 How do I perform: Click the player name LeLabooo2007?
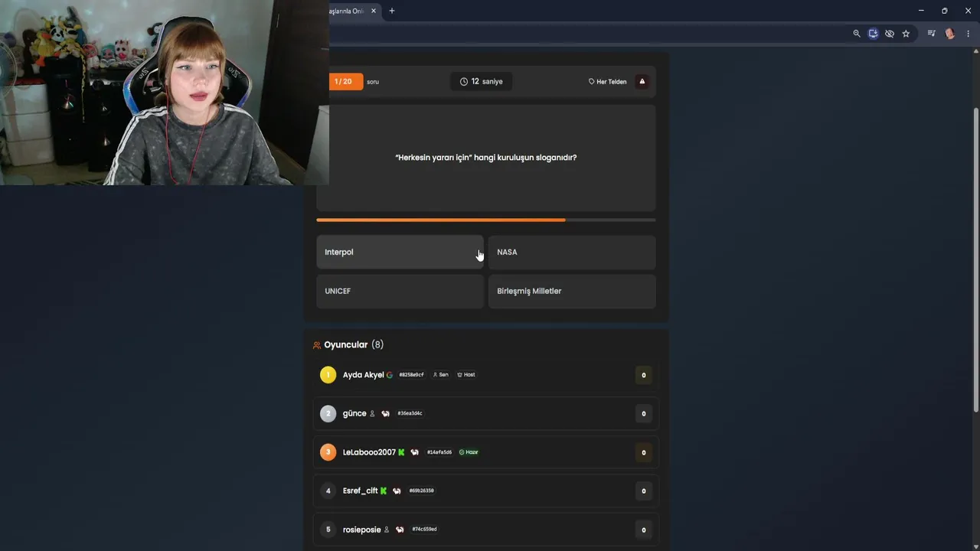(x=369, y=452)
